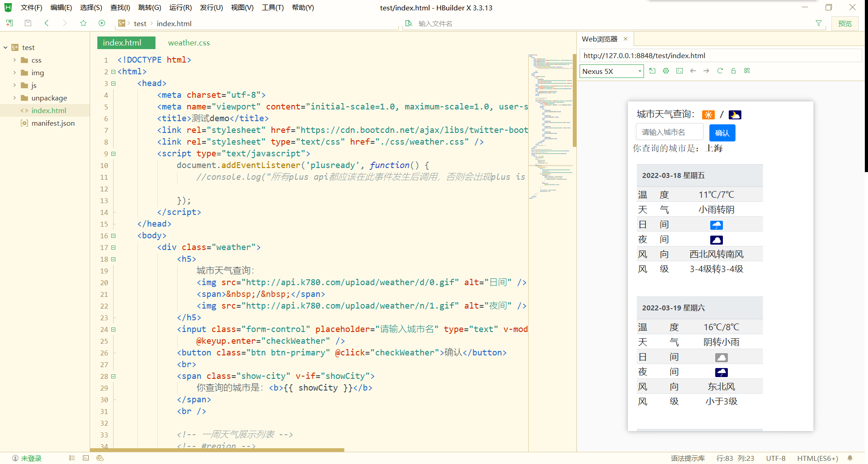Click HTML(ES6+) language mode
Screen dimensions: 868x464
pos(818,458)
